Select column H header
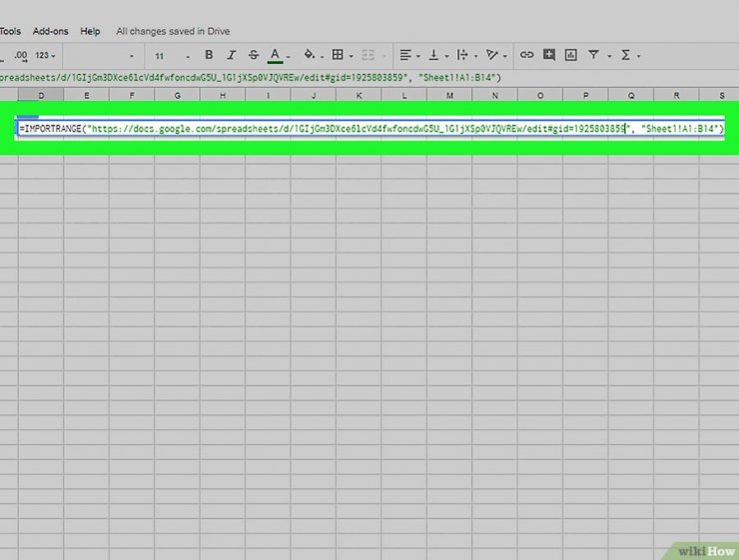The width and height of the screenshot is (739, 560). (x=223, y=96)
